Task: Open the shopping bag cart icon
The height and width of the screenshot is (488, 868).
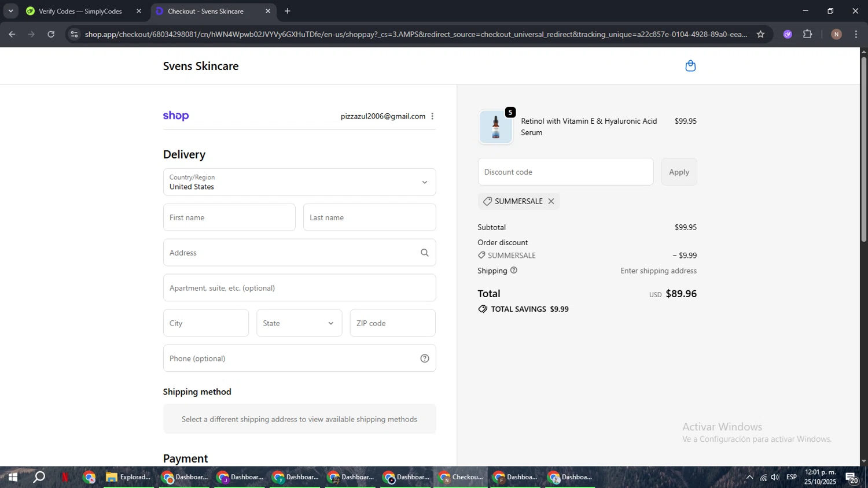Action: (690, 66)
